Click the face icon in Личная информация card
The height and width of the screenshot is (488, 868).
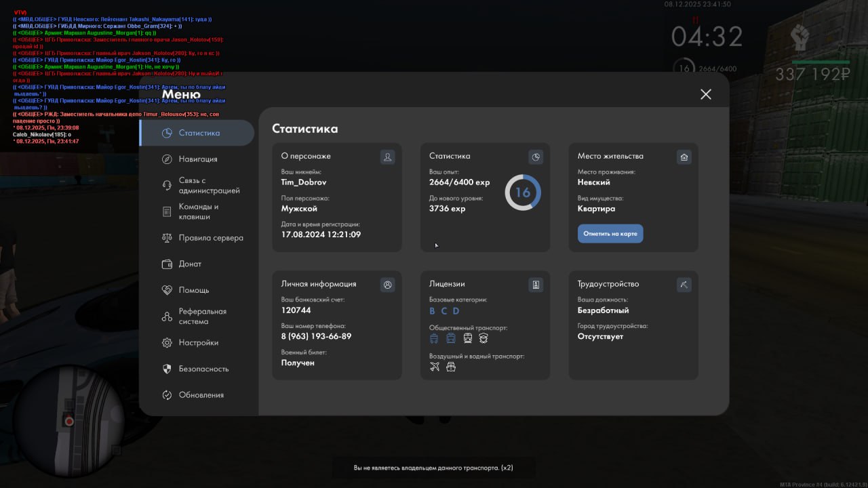pos(388,285)
